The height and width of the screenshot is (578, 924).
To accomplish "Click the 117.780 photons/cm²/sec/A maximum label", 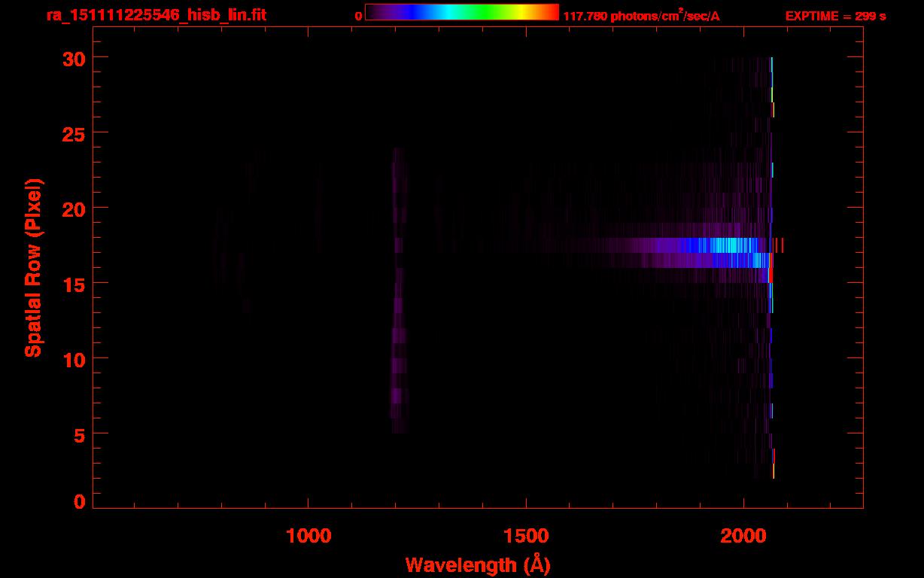I will pos(641,16).
